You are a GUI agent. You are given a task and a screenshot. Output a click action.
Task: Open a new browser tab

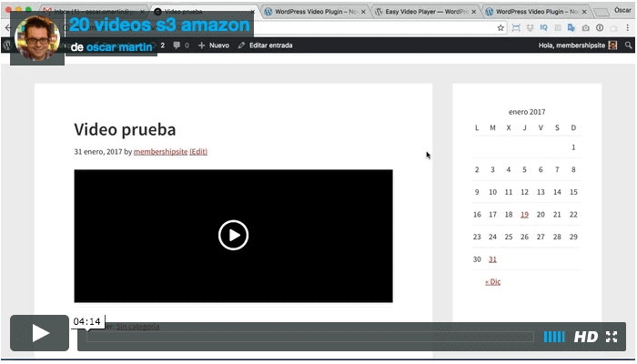coord(602,12)
